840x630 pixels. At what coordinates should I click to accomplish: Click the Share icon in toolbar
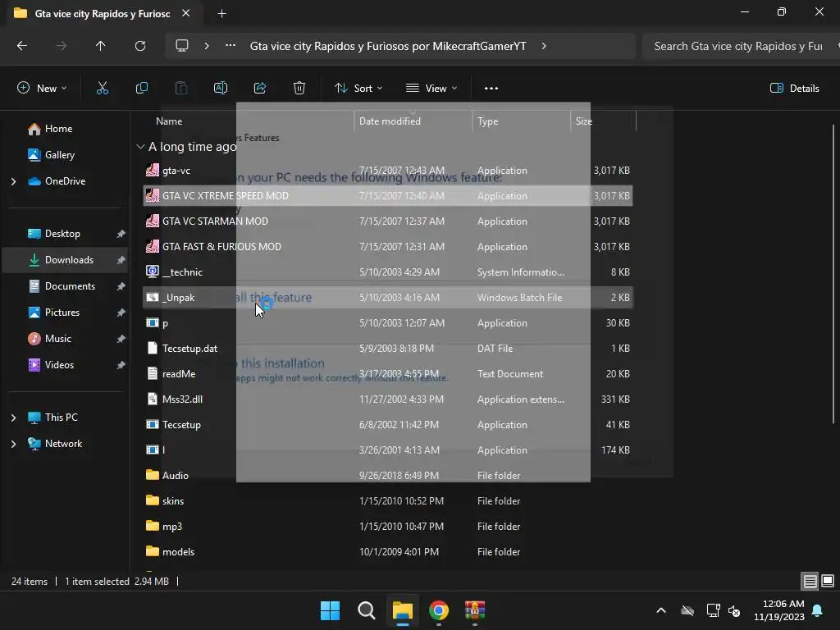[x=260, y=89]
